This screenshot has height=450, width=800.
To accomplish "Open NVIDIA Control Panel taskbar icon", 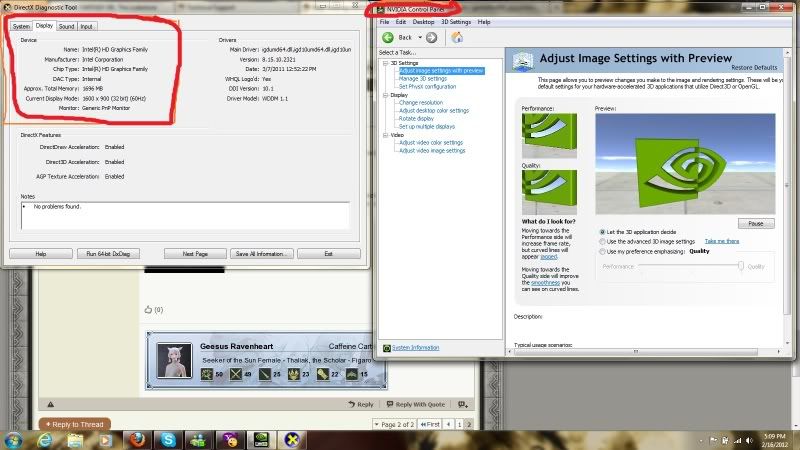I will pos(261,440).
